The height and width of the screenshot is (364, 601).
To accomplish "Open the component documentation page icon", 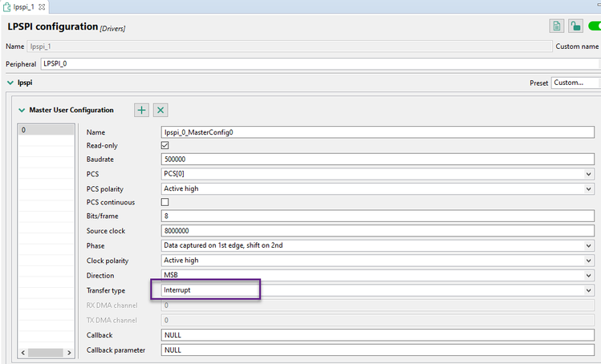I will click(556, 26).
